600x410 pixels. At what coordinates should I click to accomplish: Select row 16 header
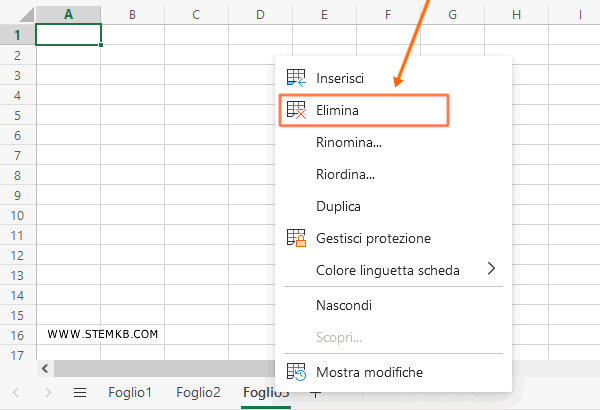(18, 335)
